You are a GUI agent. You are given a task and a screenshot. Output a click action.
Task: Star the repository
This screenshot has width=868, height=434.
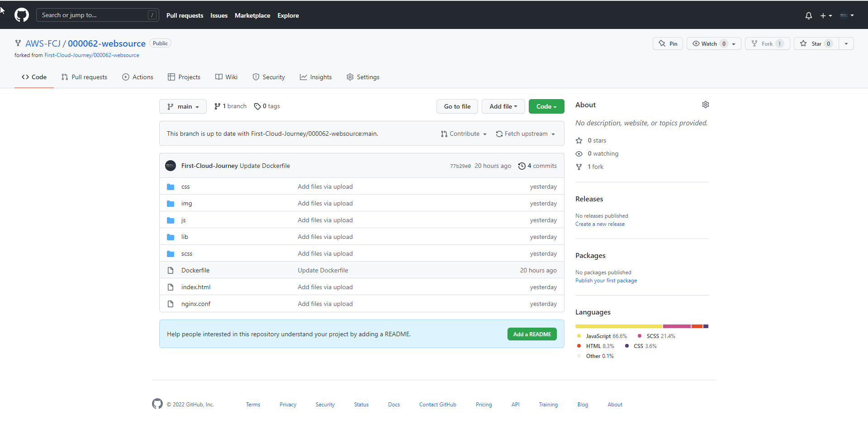[x=816, y=43]
